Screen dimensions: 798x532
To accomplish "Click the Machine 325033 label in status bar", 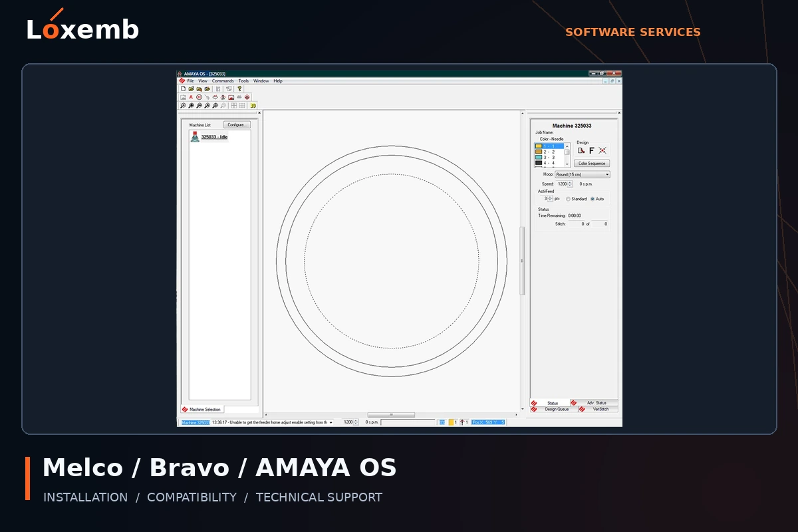I will pos(196,422).
